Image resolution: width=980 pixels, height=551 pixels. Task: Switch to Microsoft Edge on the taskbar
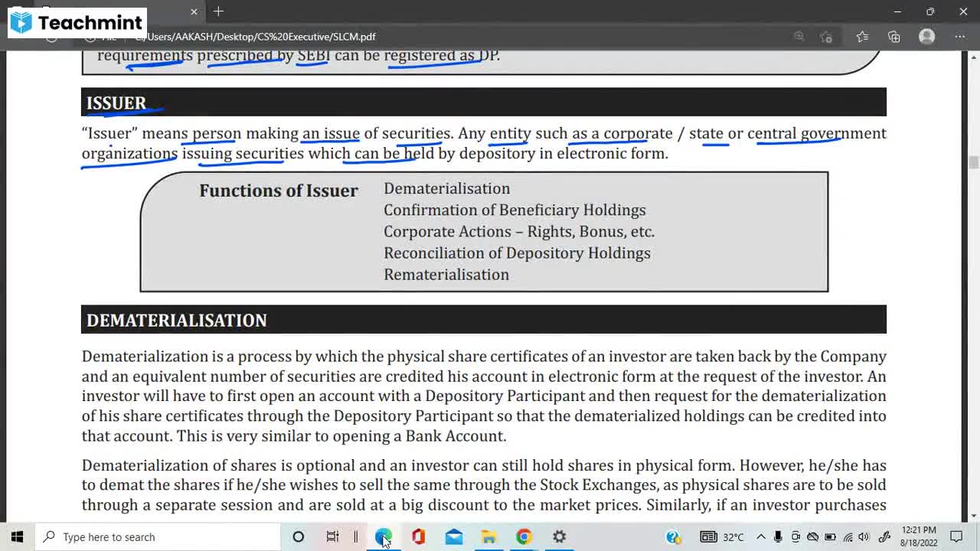[383, 536]
